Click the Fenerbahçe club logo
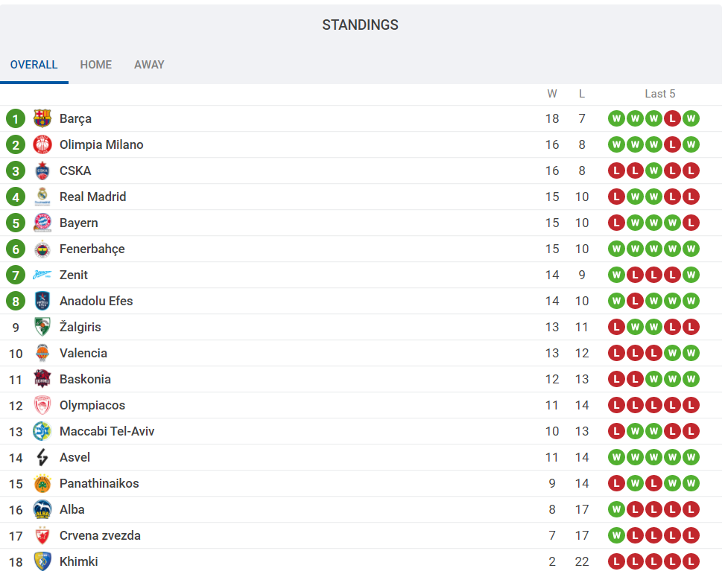This screenshot has width=728, height=577. click(42, 249)
